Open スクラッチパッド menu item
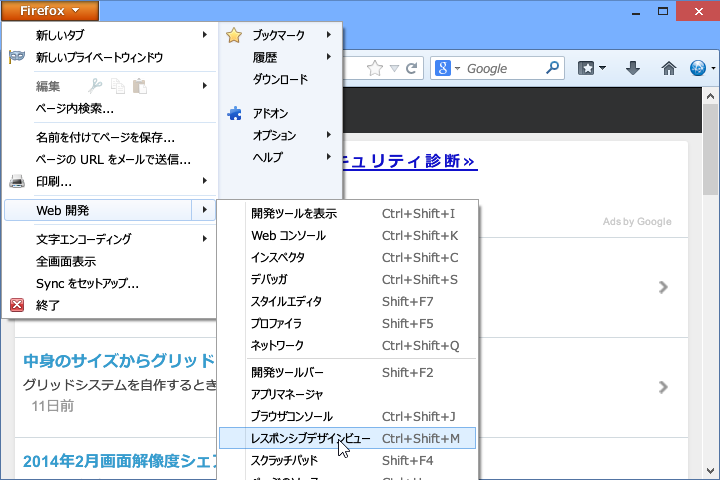The image size is (720, 480). [x=348, y=460]
